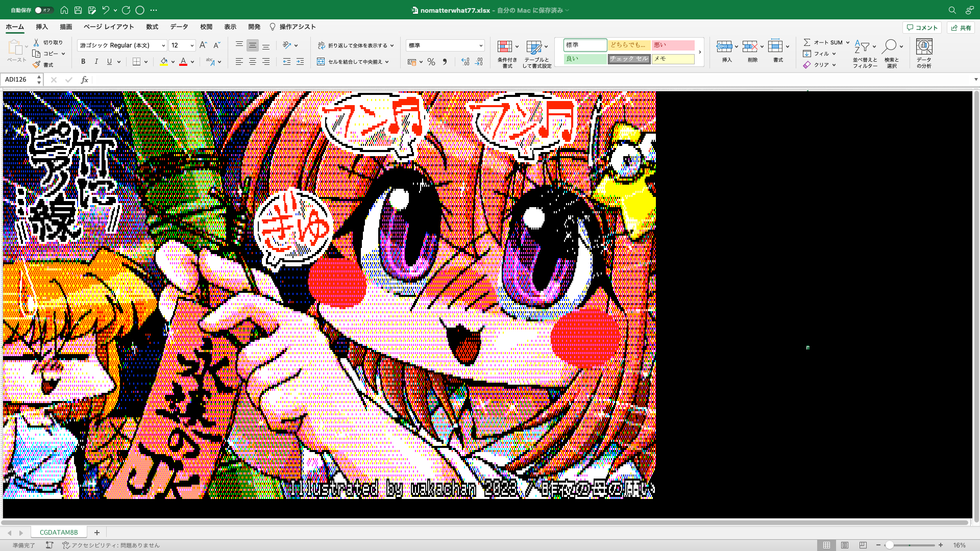Screen dimensions: 980x551
Task: Switch to the Formulas tab
Action: [152, 27]
